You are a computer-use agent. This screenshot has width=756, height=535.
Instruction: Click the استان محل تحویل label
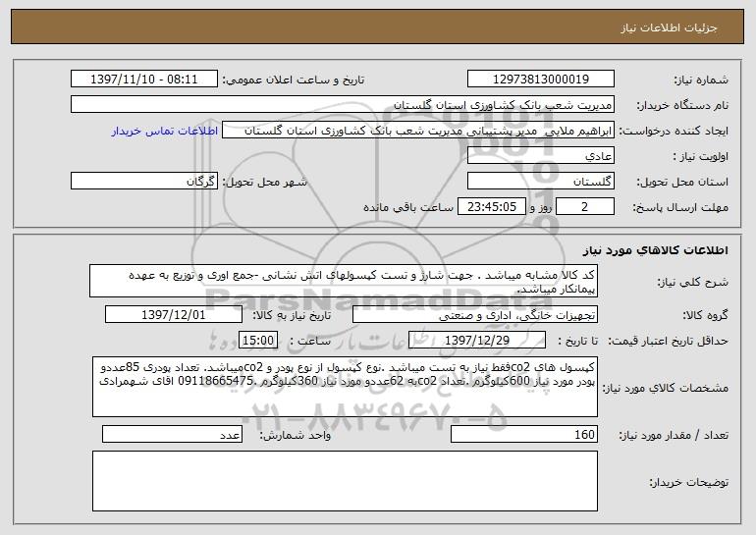tap(682, 183)
